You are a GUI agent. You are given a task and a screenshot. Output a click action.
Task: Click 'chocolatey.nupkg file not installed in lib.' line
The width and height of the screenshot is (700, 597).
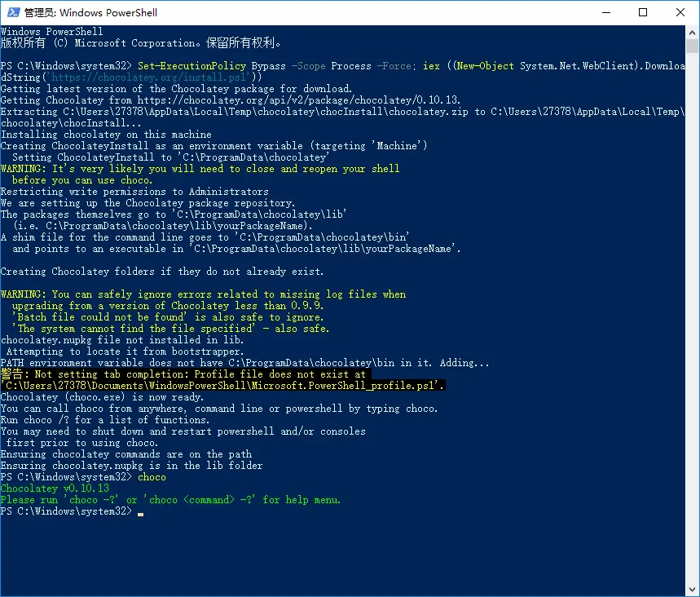click(x=122, y=340)
